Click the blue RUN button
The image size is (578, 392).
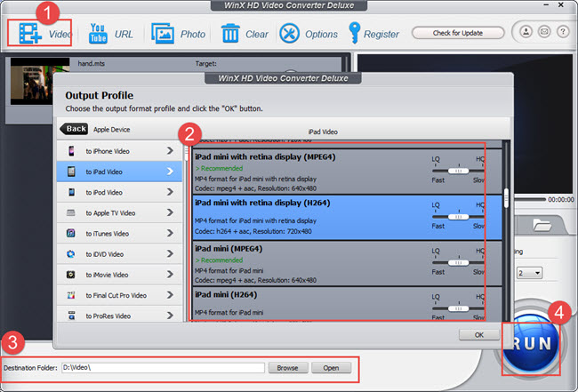coord(531,343)
